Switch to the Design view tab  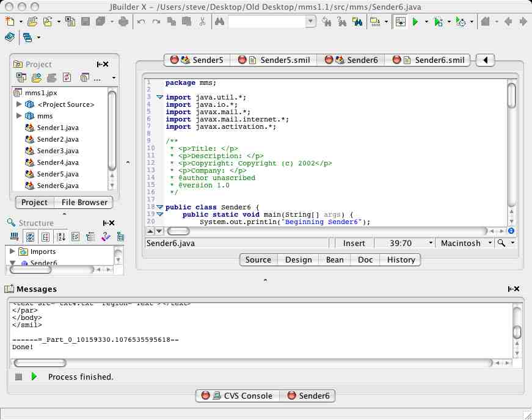pyautogui.click(x=298, y=259)
